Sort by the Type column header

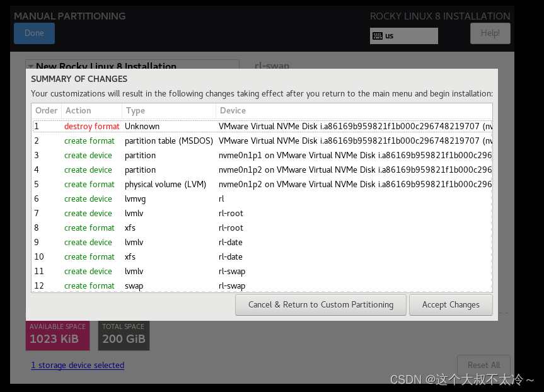pyautogui.click(x=168, y=111)
